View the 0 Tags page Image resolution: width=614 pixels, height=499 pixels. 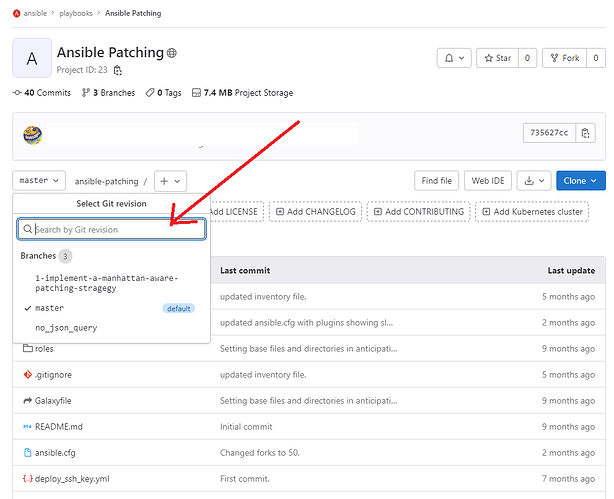click(163, 93)
